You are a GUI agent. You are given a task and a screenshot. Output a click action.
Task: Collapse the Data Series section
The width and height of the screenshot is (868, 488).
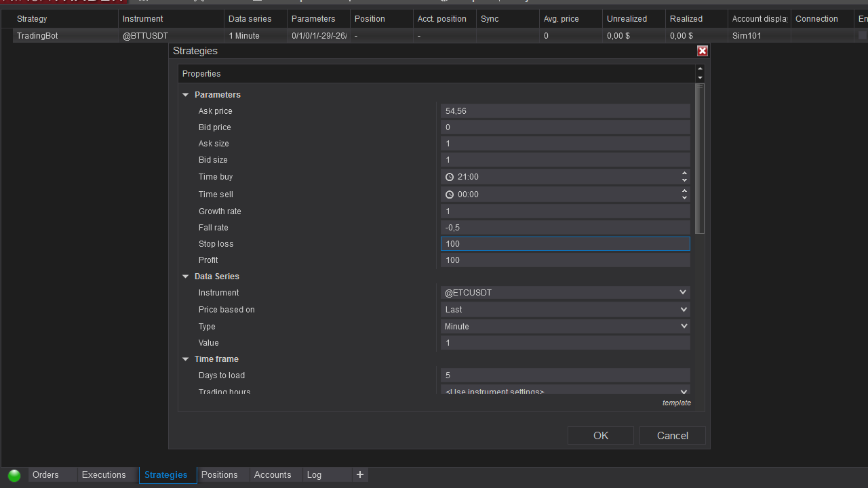[186, 277]
